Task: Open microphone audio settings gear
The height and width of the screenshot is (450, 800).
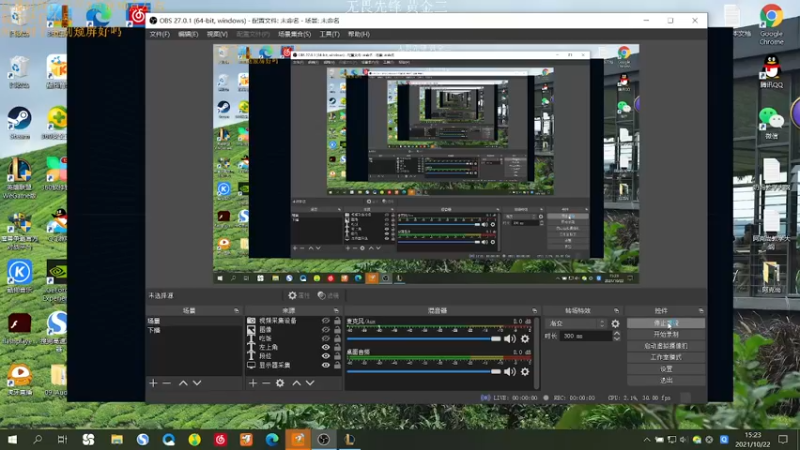Action: pos(525,339)
